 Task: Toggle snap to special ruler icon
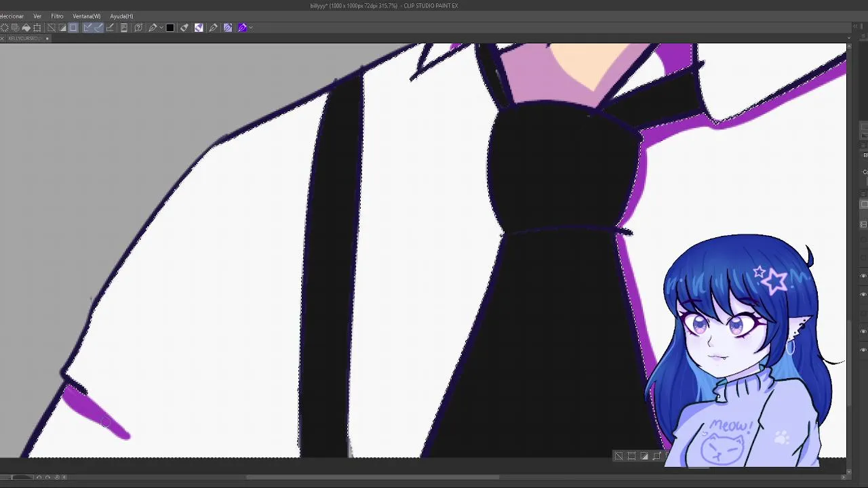[98, 28]
